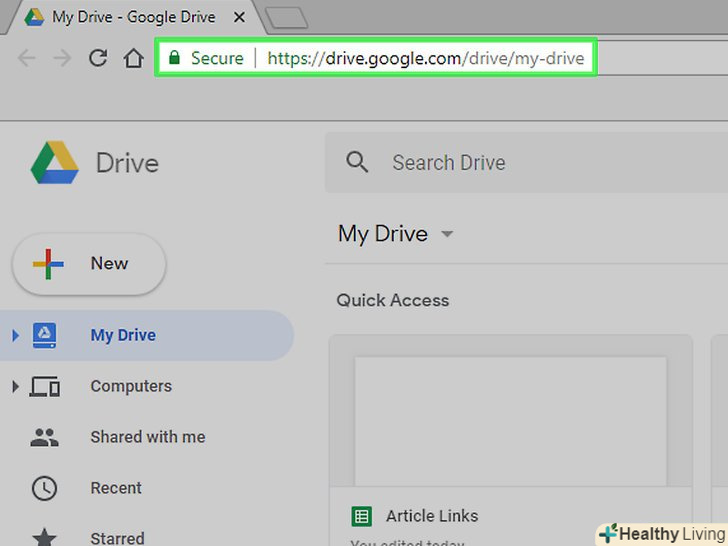This screenshot has width=728, height=546.
Task: Click the Recent clock icon
Action: pos(45,488)
